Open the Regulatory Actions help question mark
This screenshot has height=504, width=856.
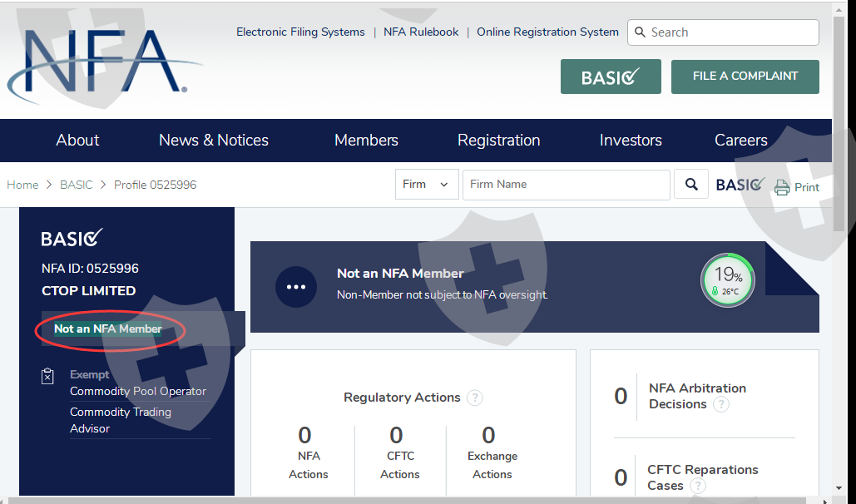[x=474, y=398]
